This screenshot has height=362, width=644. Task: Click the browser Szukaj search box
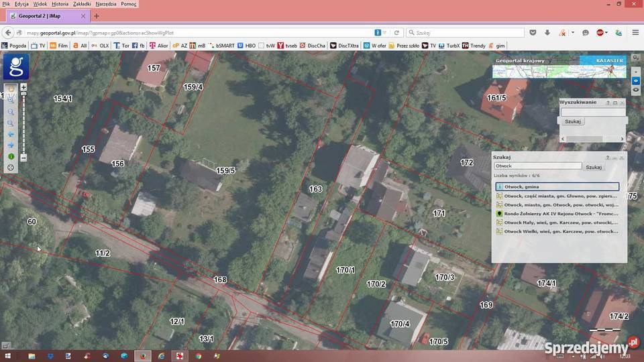[465, 33]
